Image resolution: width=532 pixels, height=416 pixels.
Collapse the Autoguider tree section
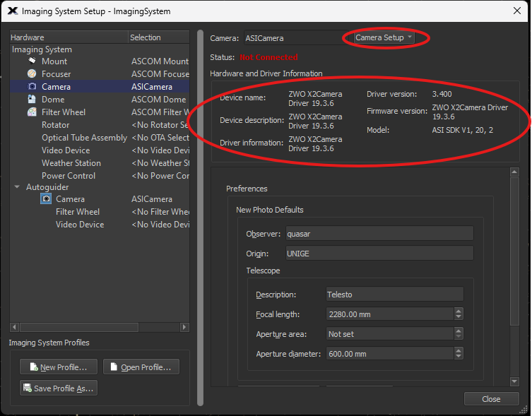pyautogui.click(x=17, y=187)
